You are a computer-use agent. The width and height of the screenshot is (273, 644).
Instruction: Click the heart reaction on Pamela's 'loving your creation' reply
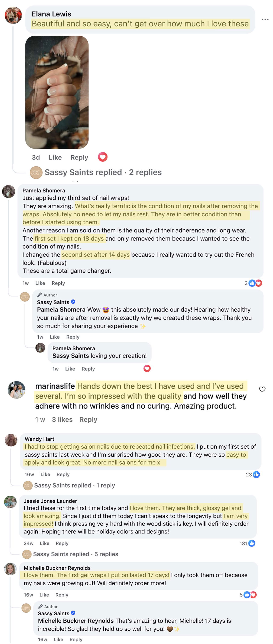(x=147, y=368)
